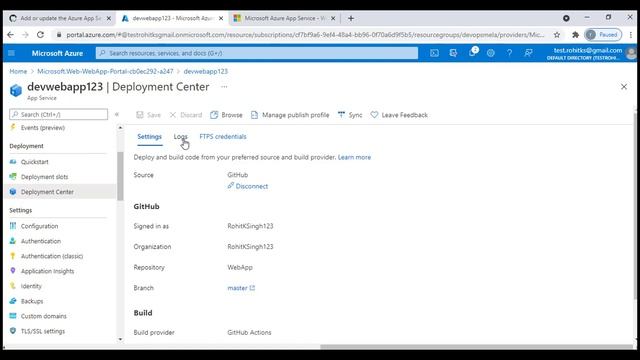Focus the resource menu Search (Ctrl+/) box
Image resolution: width=640 pixels, height=360 pixels.
(x=59, y=114)
